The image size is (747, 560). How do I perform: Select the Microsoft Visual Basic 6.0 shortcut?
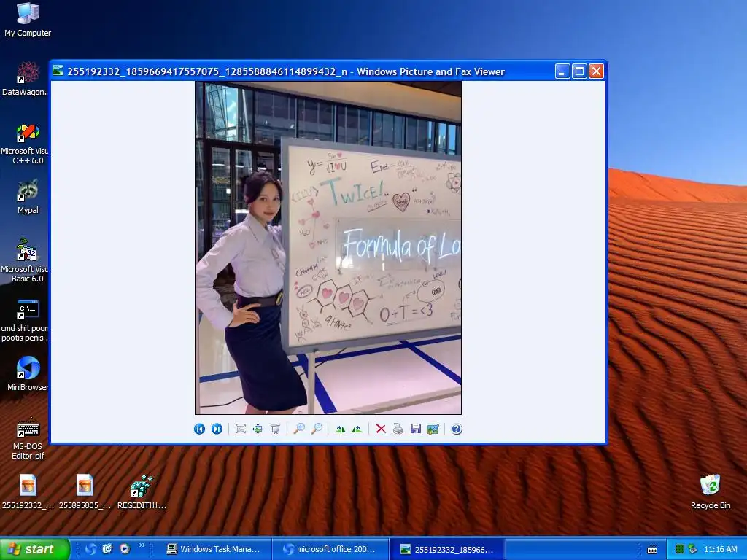pos(25,261)
